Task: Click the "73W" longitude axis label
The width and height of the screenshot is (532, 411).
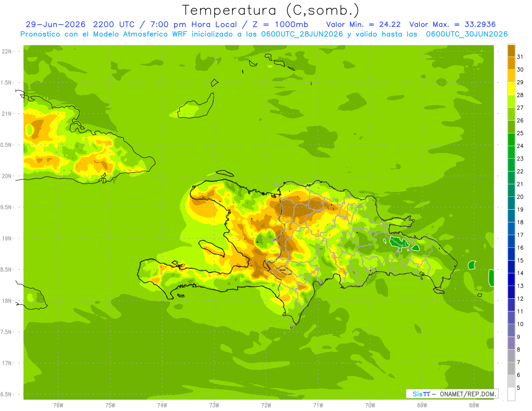Action: click(214, 405)
